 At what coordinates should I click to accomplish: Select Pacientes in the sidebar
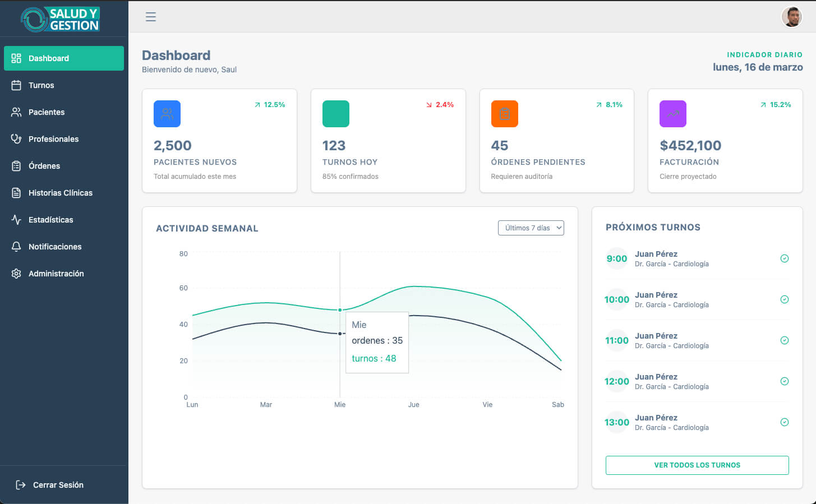[x=47, y=112]
